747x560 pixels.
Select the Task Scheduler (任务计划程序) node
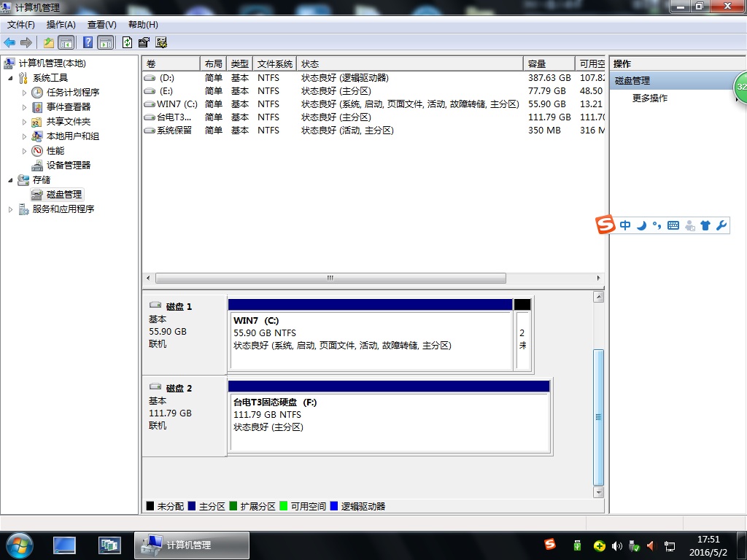pos(73,93)
